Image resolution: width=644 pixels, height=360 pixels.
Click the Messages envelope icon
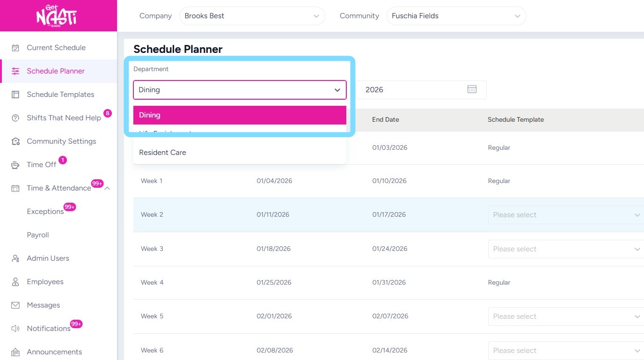pos(15,305)
